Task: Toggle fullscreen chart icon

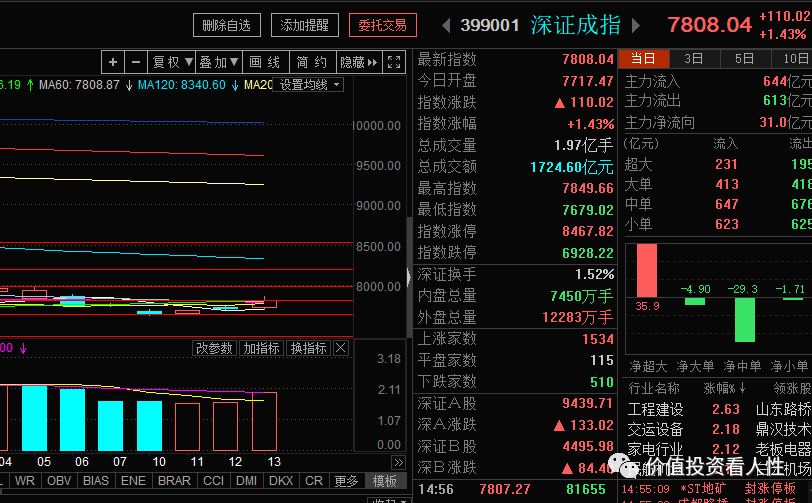Action: (x=394, y=63)
